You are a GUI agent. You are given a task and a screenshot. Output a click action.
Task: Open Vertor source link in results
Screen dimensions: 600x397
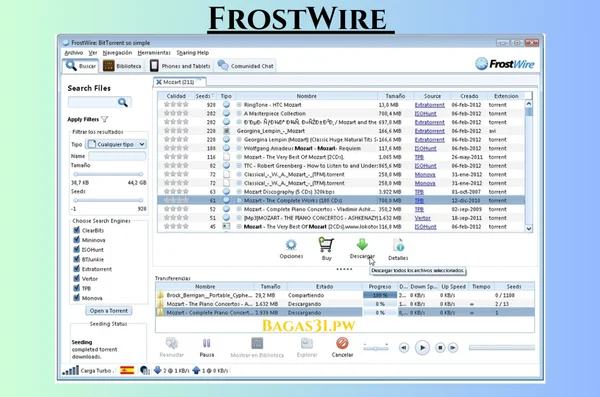click(422, 218)
